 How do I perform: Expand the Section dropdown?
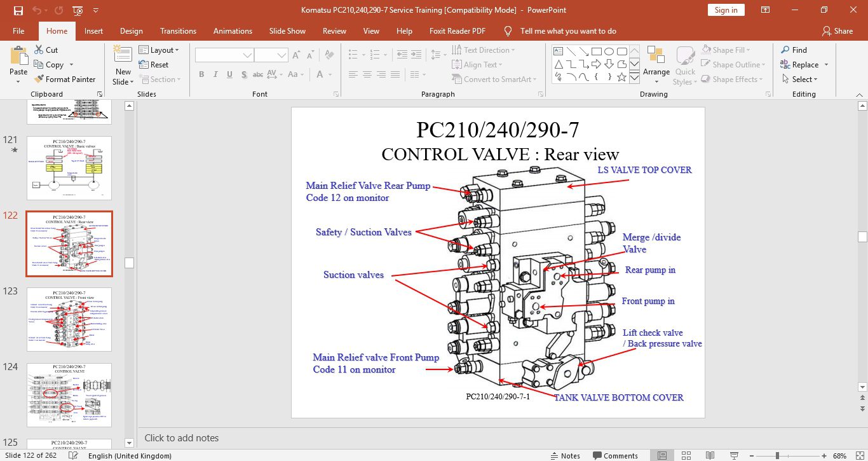159,79
